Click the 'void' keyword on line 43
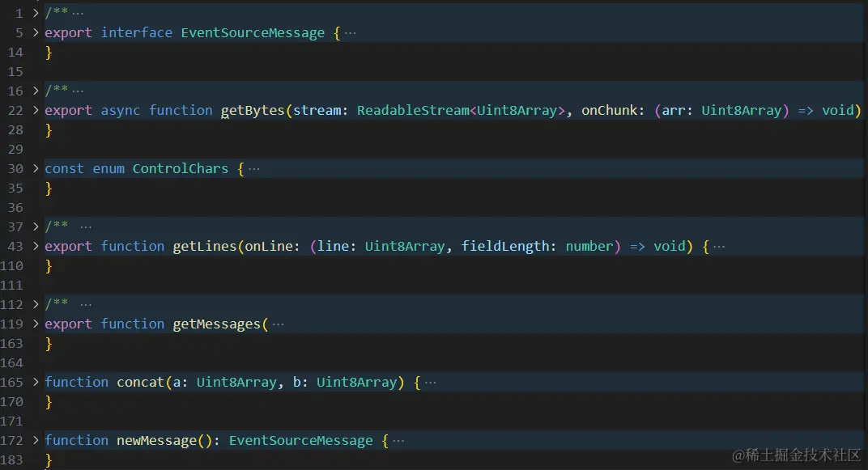868x470 pixels. point(670,246)
